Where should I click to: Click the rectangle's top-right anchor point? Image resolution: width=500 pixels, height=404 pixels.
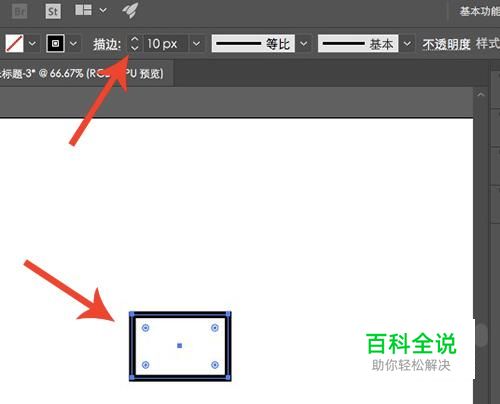228,314
